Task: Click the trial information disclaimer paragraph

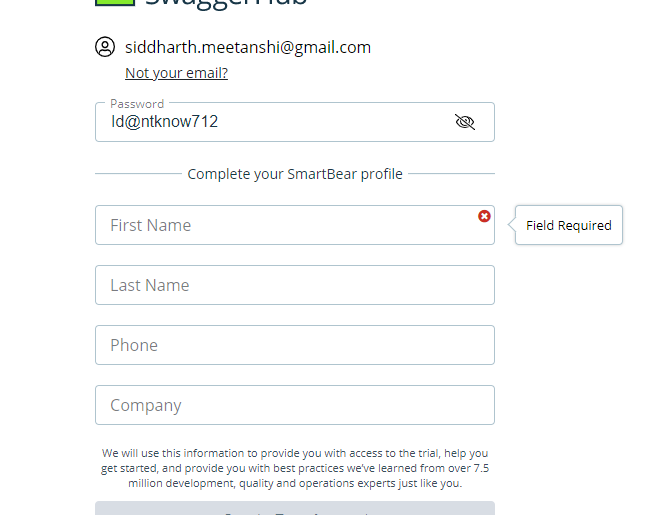Action: click(295, 468)
